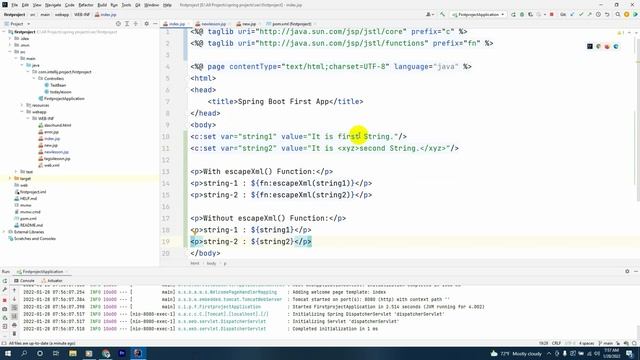Click the build hammer icon
640x360 pixels.
pos(442,15)
